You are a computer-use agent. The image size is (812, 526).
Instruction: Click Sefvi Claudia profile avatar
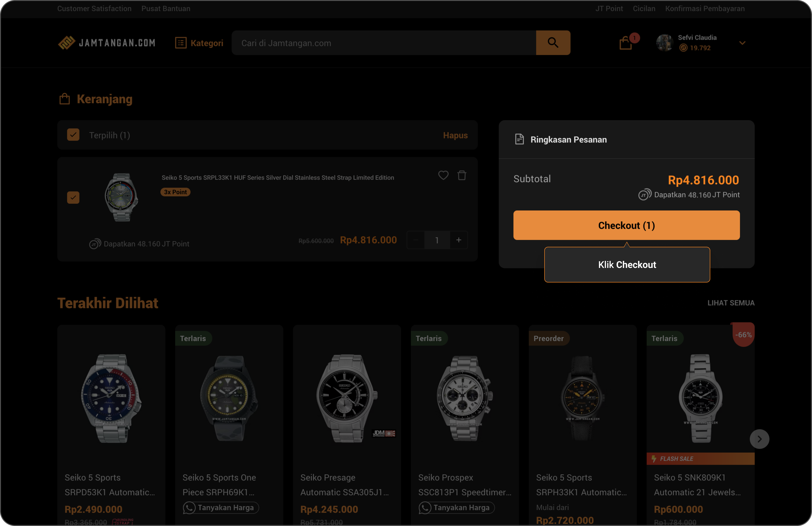click(664, 43)
